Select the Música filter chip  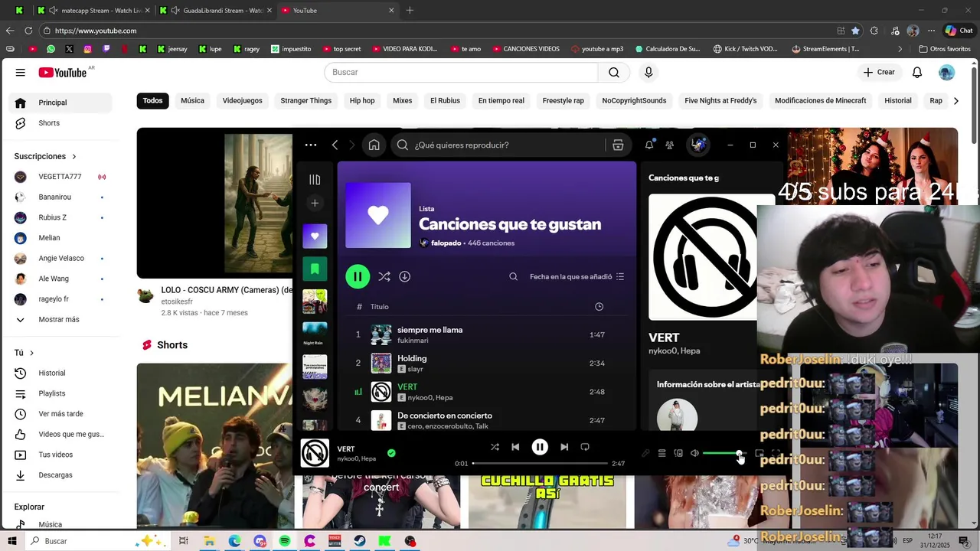point(192,101)
